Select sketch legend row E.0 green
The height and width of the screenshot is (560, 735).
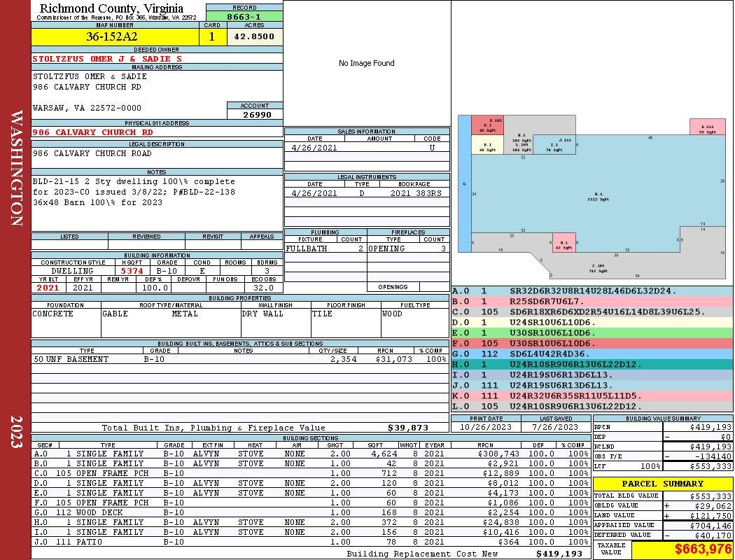(592, 333)
